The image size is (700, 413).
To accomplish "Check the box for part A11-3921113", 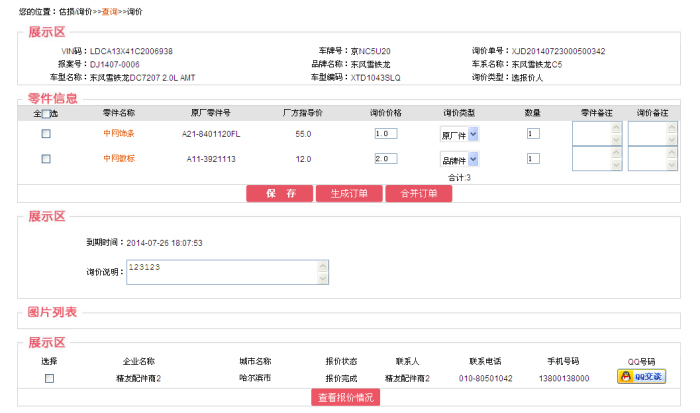I will click(x=46, y=159).
